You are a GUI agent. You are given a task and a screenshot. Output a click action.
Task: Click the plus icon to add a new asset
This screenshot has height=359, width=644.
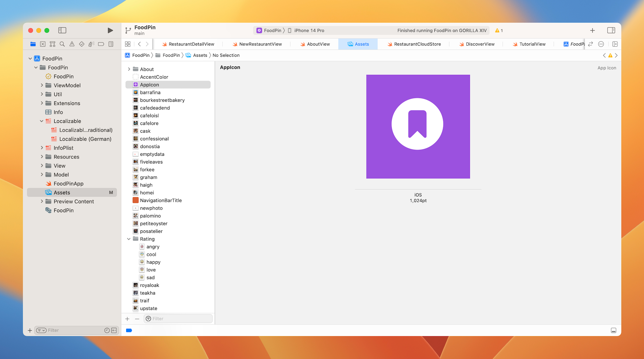click(x=127, y=319)
